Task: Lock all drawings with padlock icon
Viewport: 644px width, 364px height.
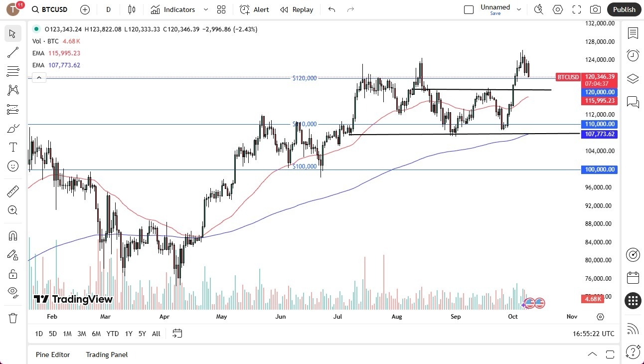Action: coord(12,273)
